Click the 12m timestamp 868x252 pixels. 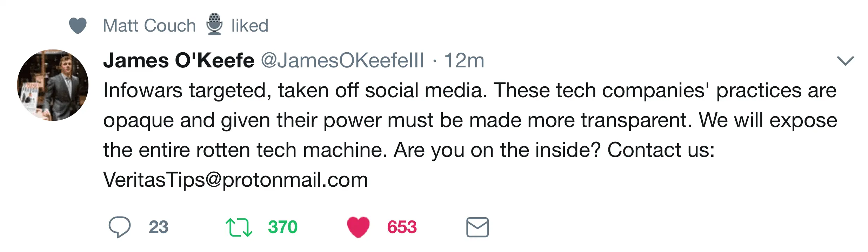click(464, 60)
